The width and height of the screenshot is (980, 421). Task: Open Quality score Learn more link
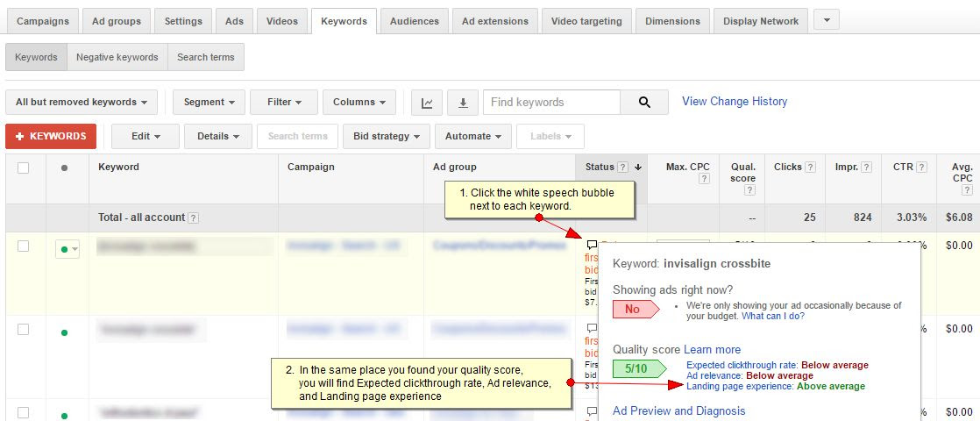coord(712,350)
